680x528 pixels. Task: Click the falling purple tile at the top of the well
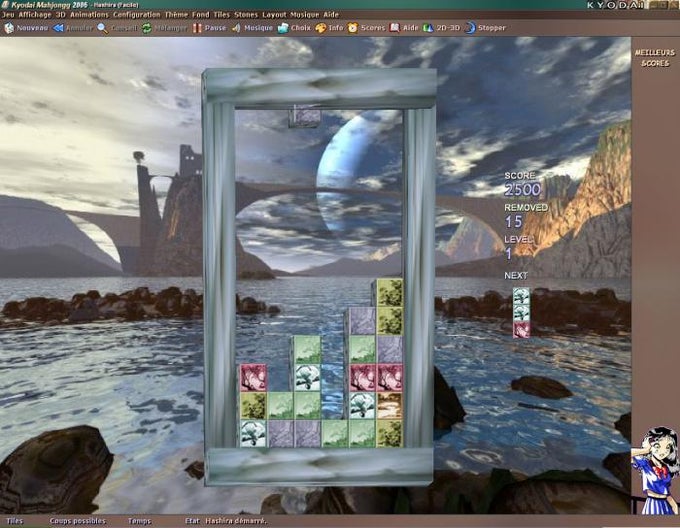click(x=305, y=116)
